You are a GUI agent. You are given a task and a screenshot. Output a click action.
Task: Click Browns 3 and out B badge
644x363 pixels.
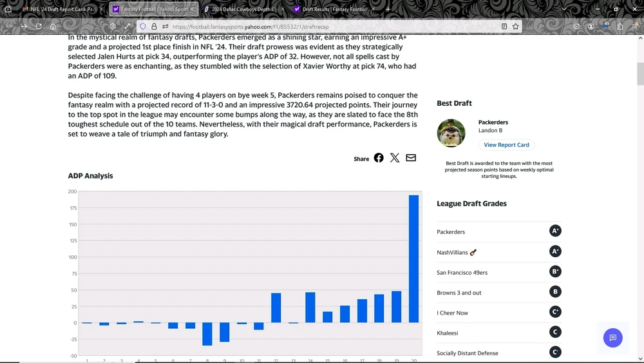(x=555, y=291)
